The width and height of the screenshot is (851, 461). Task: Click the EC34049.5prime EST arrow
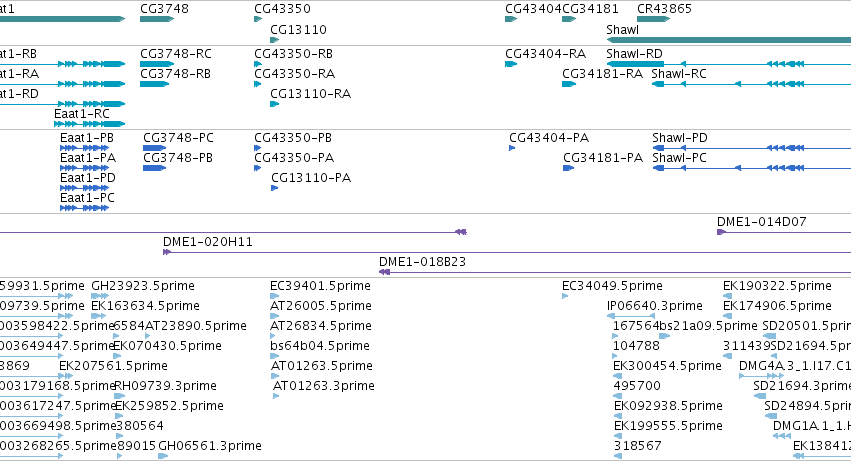tap(565, 296)
